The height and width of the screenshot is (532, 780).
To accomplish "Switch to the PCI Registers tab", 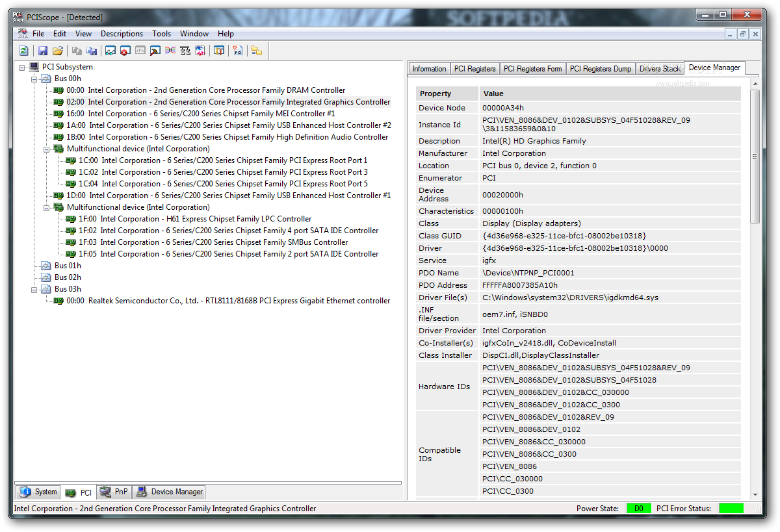I will tap(474, 69).
